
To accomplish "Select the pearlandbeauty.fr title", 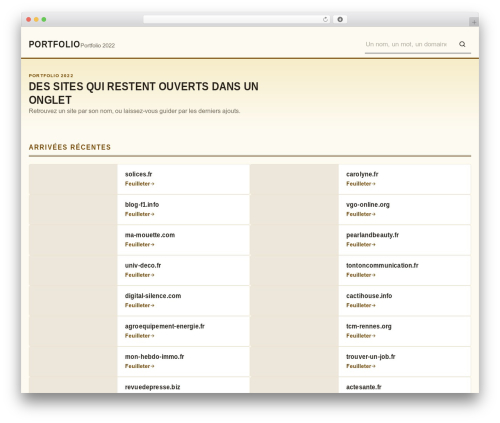I will point(372,235).
